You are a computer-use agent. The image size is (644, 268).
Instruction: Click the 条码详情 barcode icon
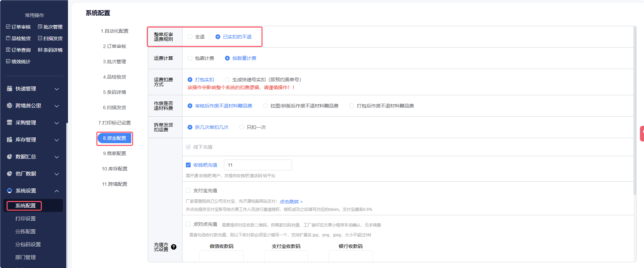40,50
